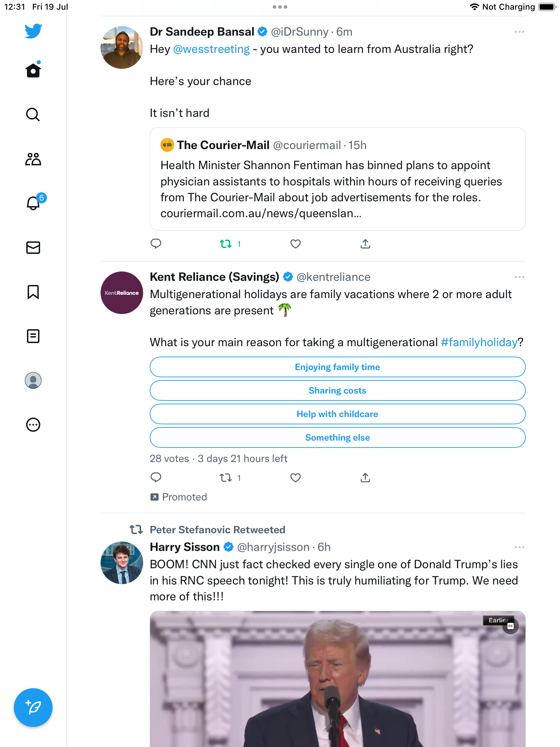Open Communities people icon
This screenshot has height=747, width=560.
(33, 159)
